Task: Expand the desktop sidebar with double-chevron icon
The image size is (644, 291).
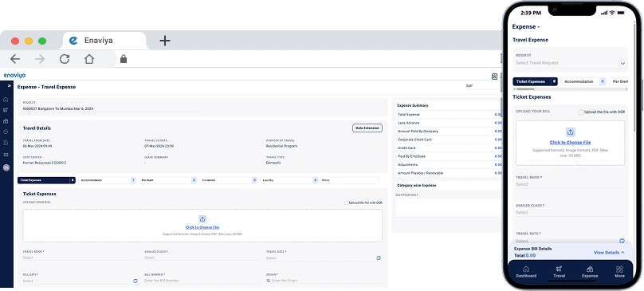Action: [x=9, y=86]
